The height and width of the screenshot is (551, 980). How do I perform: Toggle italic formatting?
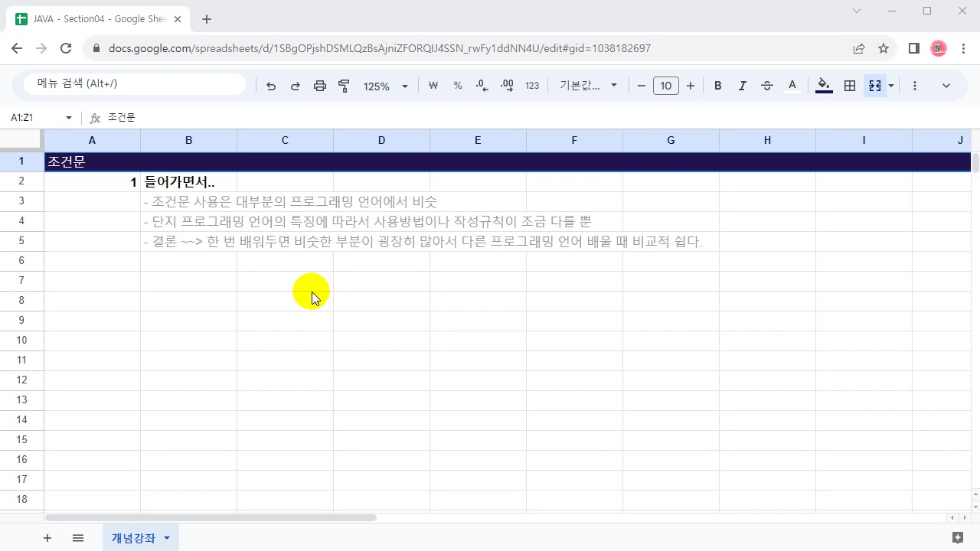point(742,86)
